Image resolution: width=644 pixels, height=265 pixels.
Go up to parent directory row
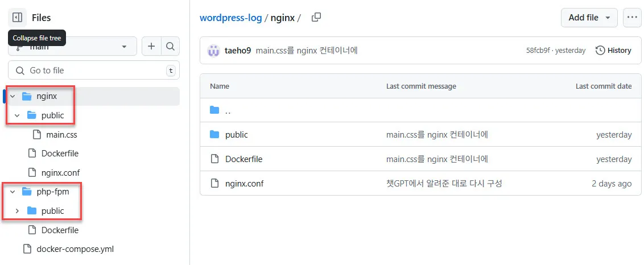[x=420, y=110]
